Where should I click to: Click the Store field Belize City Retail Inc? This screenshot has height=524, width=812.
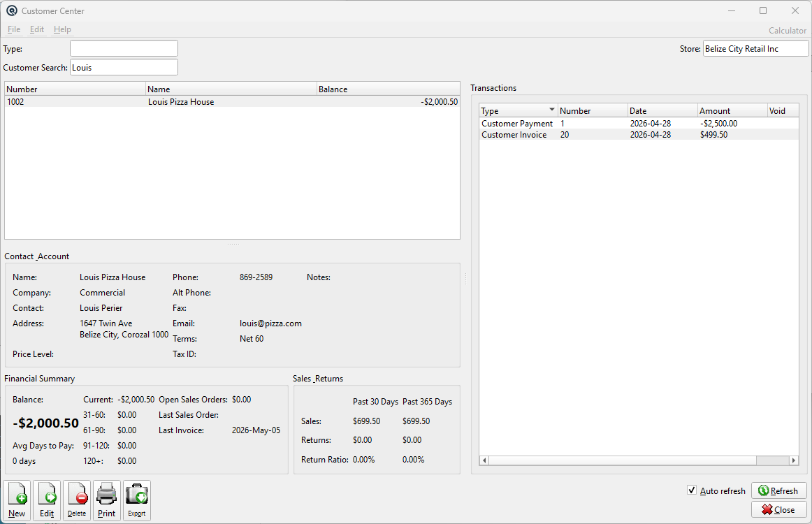(x=755, y=48)
